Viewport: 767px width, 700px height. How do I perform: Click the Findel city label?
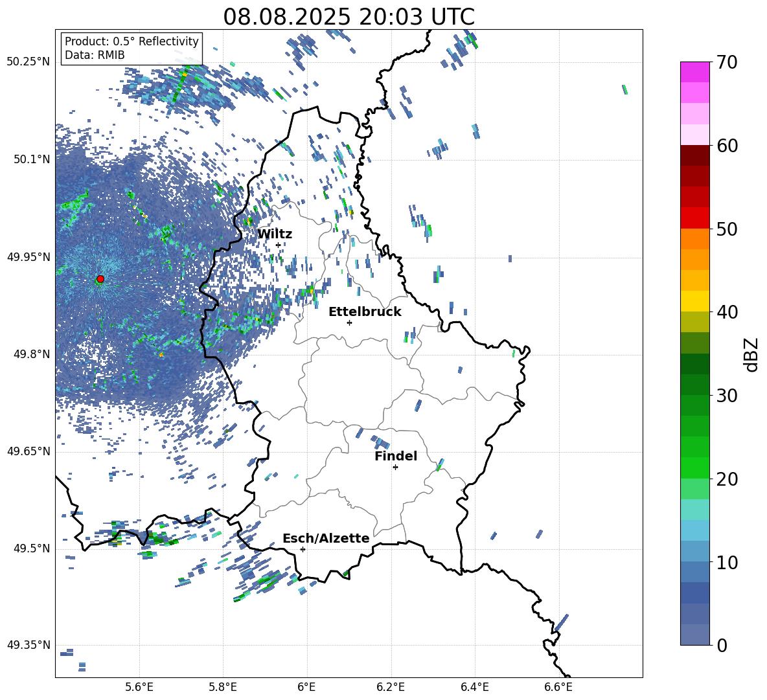(396, 456)
